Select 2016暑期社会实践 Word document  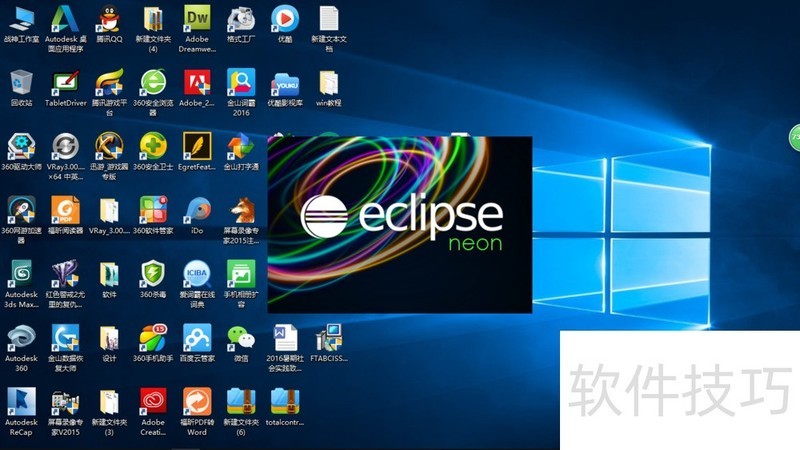coord(285,338)
